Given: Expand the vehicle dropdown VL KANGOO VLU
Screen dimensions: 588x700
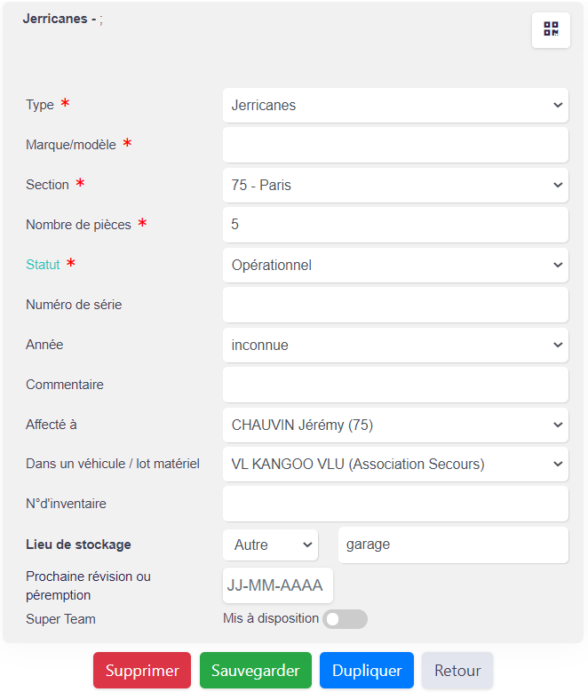Looking at the screenshot, I should pyautogui.click(x=395, y=465).
